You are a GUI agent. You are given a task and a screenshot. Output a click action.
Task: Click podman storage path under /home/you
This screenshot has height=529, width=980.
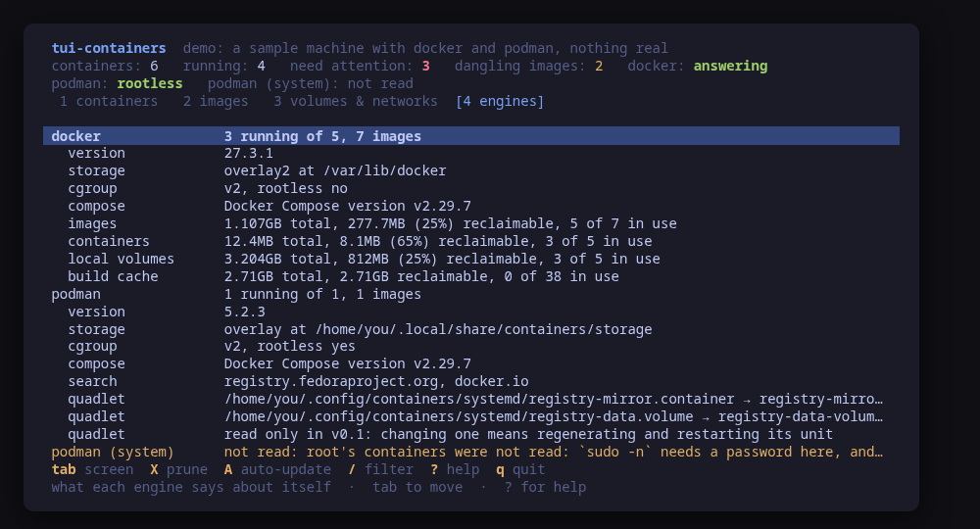click(x=438, y=329)
